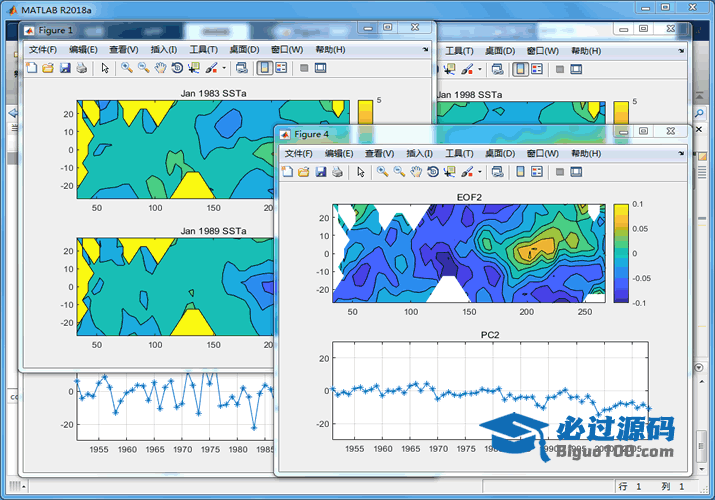Click Show Plot Tools icon in Figure 4
This screenshot has width=715, height=500.
coord(576,172)
